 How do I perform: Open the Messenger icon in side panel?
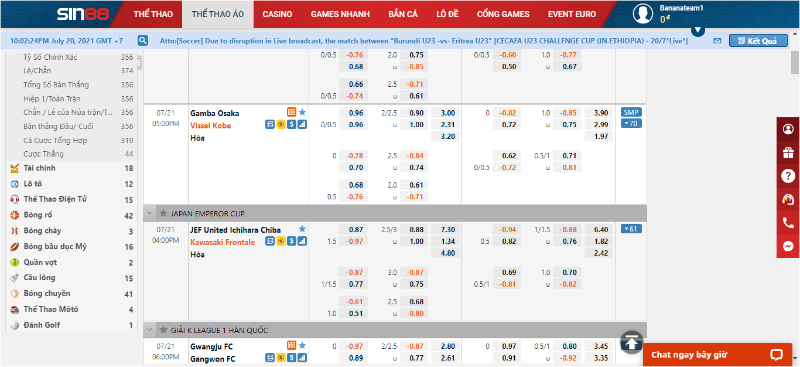[x=788, y=247]
